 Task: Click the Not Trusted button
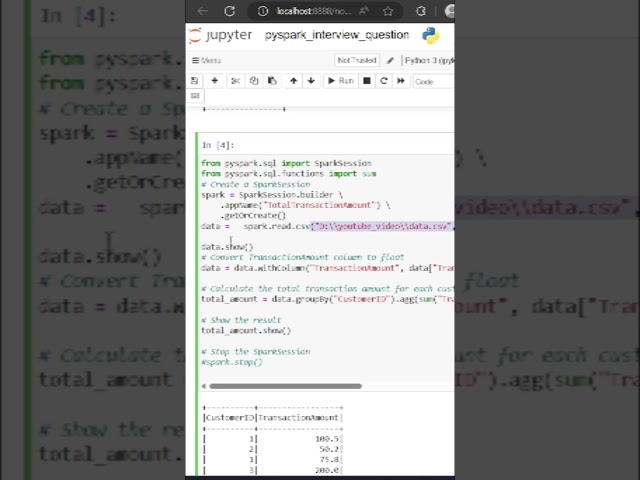(357, 60)
